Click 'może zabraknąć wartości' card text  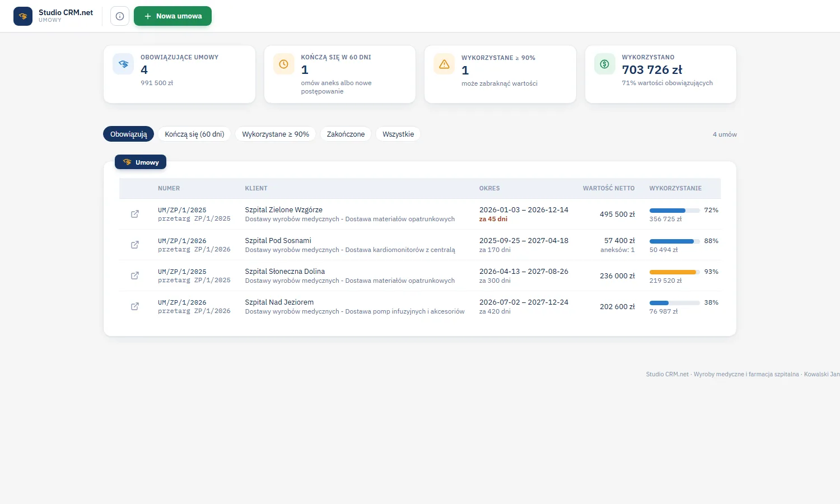(x=499, y=83)
